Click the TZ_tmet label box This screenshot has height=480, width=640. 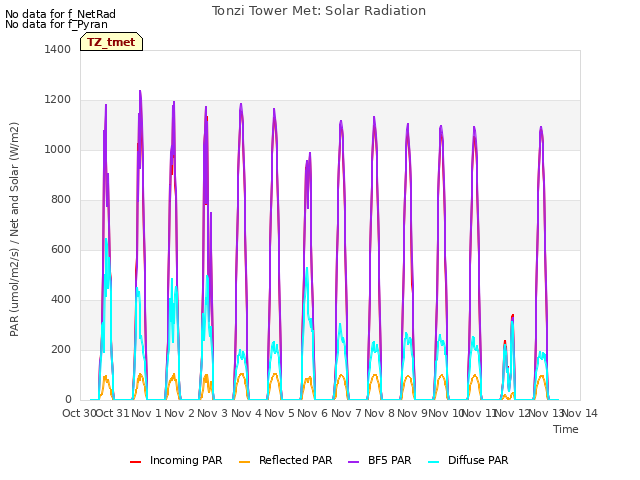(x=111, y=42)
